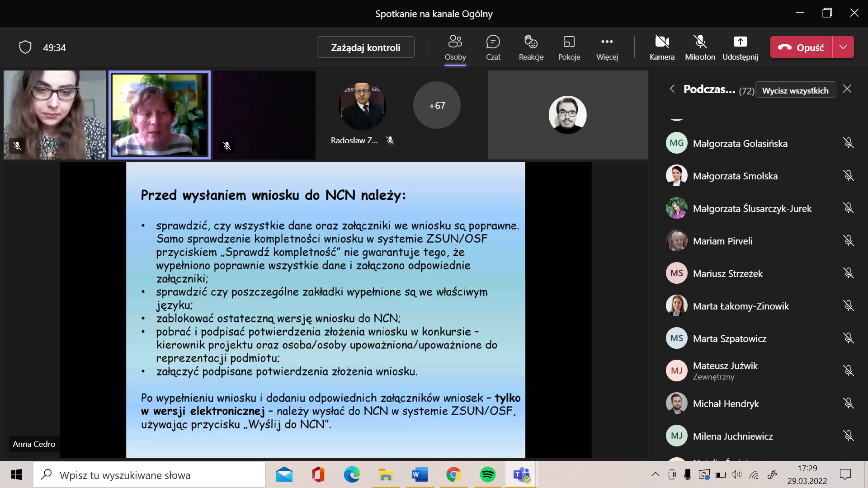Click the Windows search input field
Screen dimensions: 868x488
149,475
